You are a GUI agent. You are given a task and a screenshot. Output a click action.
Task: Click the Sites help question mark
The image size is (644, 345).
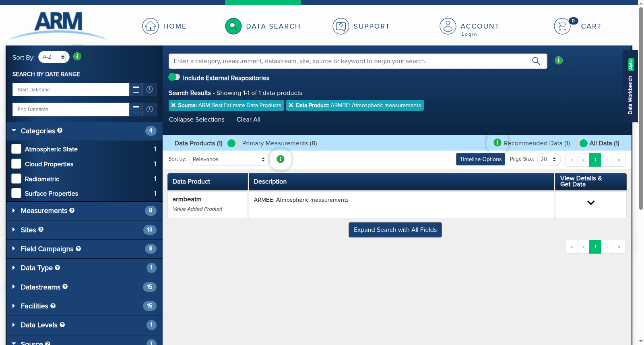point(41,229)
